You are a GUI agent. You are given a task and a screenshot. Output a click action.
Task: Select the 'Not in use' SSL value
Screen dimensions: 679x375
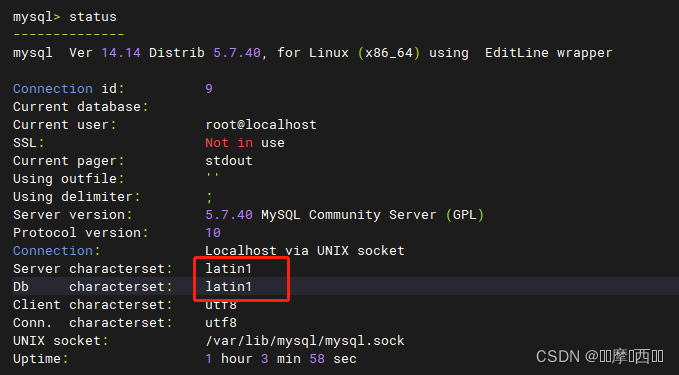(x=245, y=143)
